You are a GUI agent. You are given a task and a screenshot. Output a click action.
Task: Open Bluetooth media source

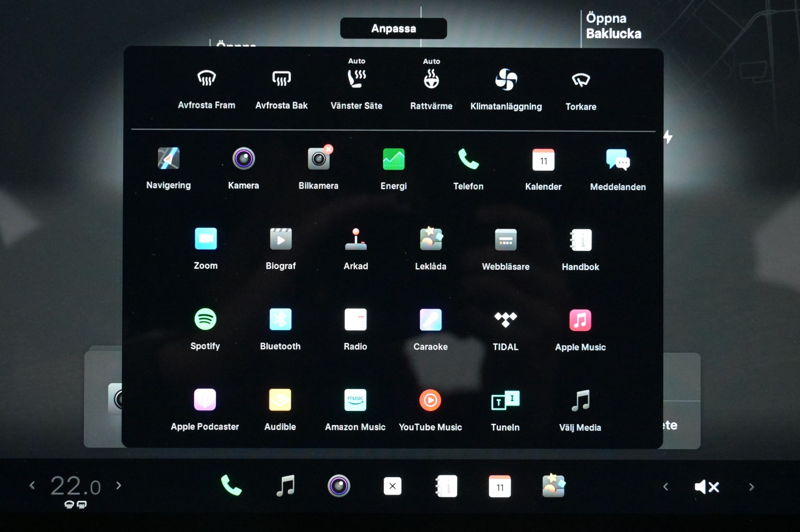click(280, 330)
